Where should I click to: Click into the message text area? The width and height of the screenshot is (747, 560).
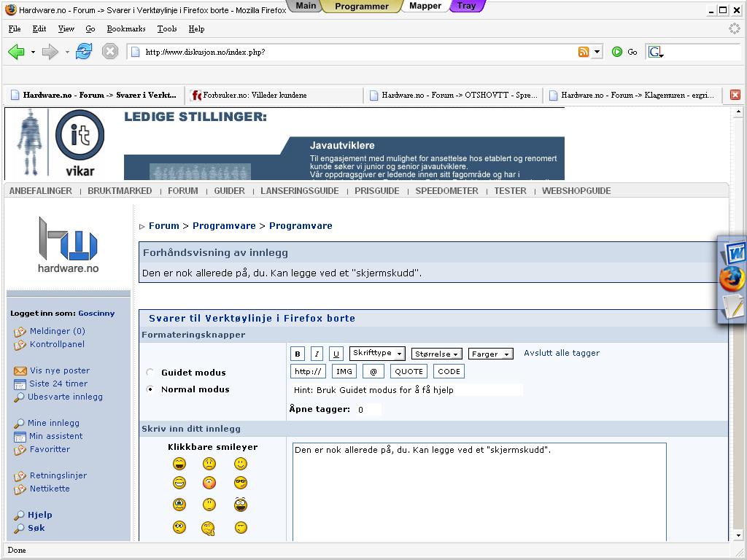coord(479,492)
